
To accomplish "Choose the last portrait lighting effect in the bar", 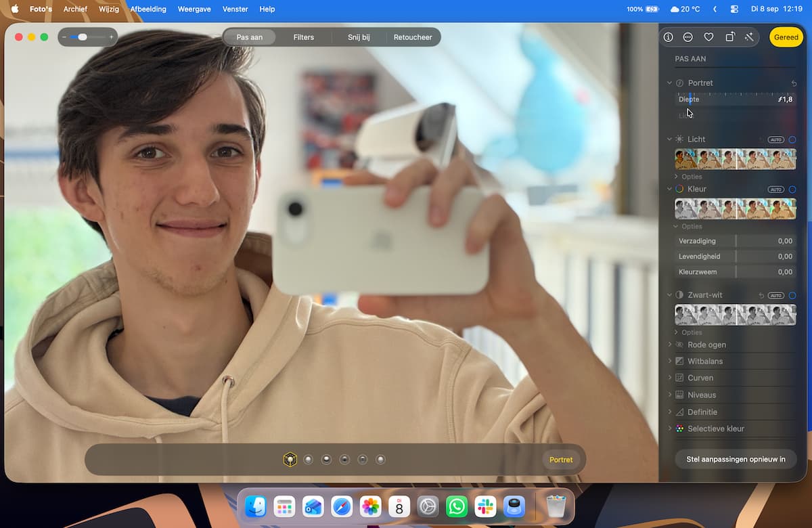I will (380, 460).
